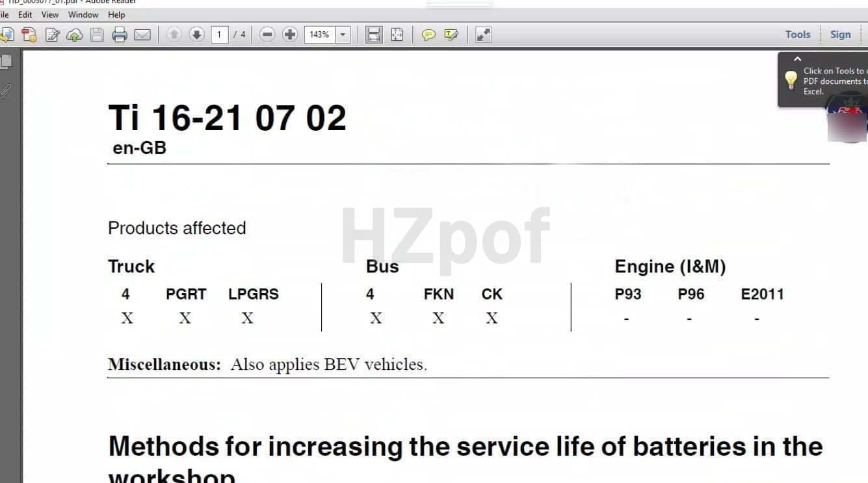
Task: Click the 'E2011' table label
Action: click(763, 294)
